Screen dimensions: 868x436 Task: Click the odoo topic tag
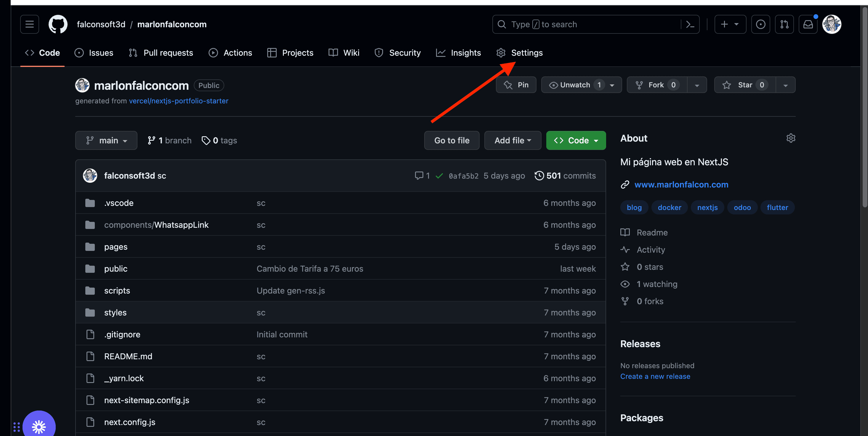pos(742,208)
